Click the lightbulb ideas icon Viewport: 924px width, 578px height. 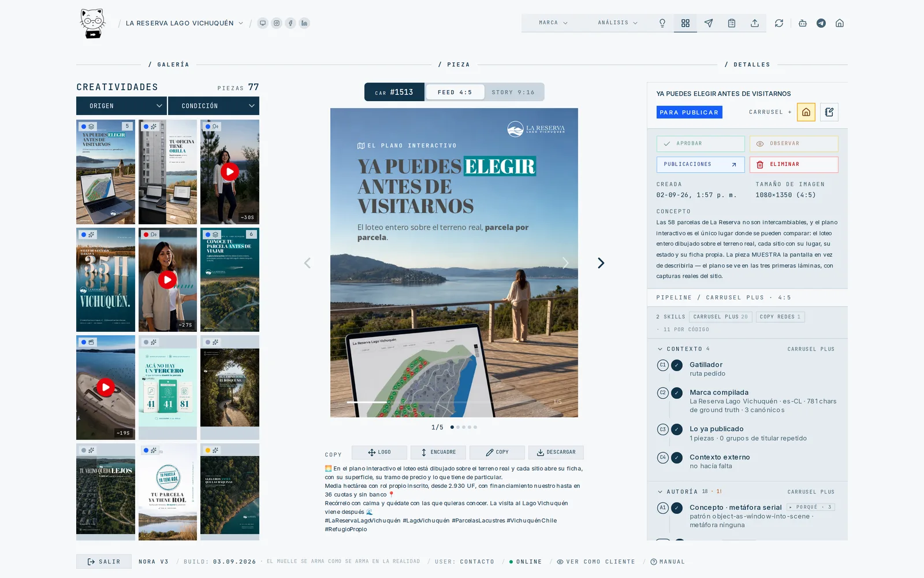662,23
